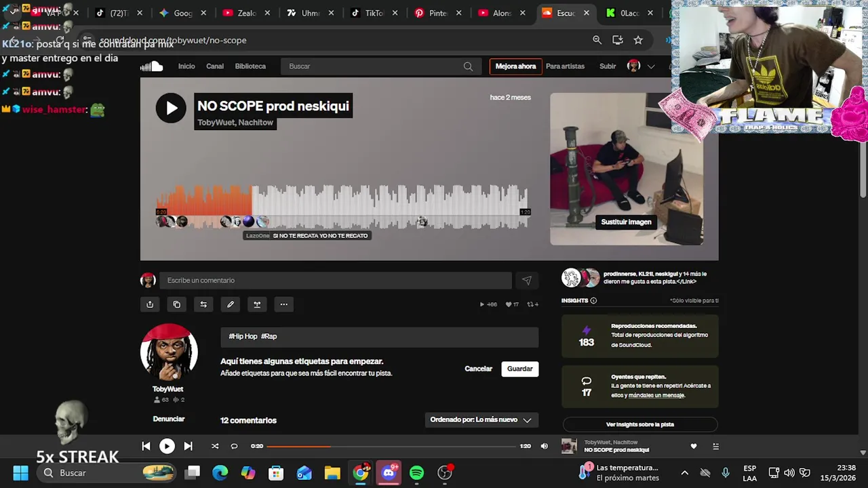The height and width of the screenshot is (488, 868).
Task: Open the mándales un mensaje link
Action: pyautogui.click(x=656, y=395)
